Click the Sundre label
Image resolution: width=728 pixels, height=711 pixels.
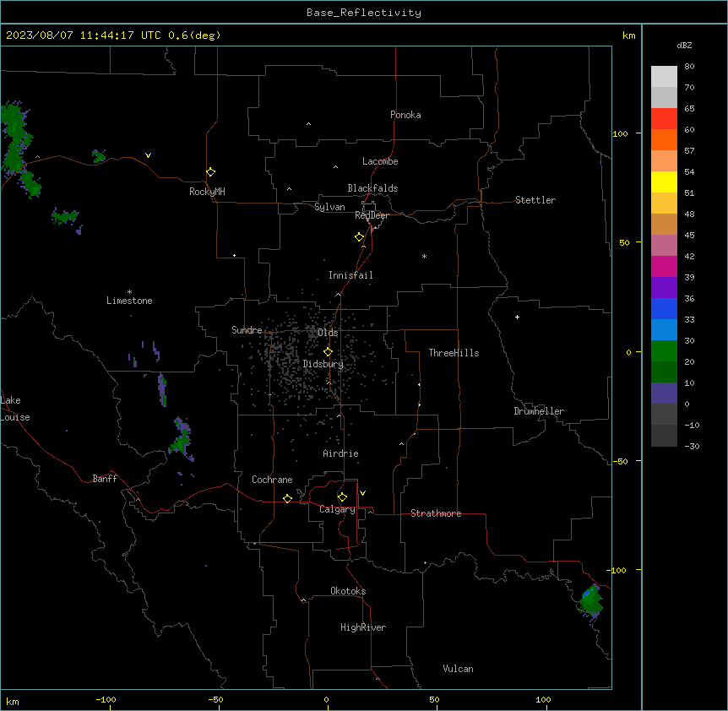pos(247,330)
